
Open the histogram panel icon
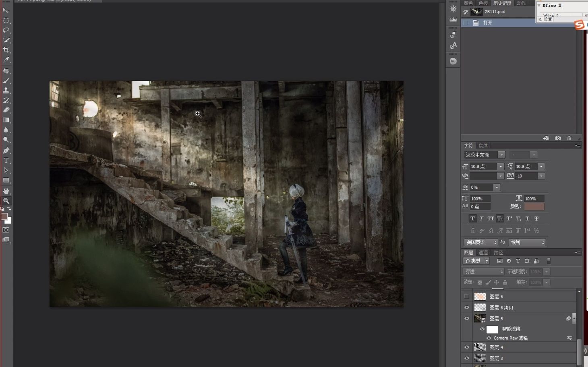pos(453,19)
